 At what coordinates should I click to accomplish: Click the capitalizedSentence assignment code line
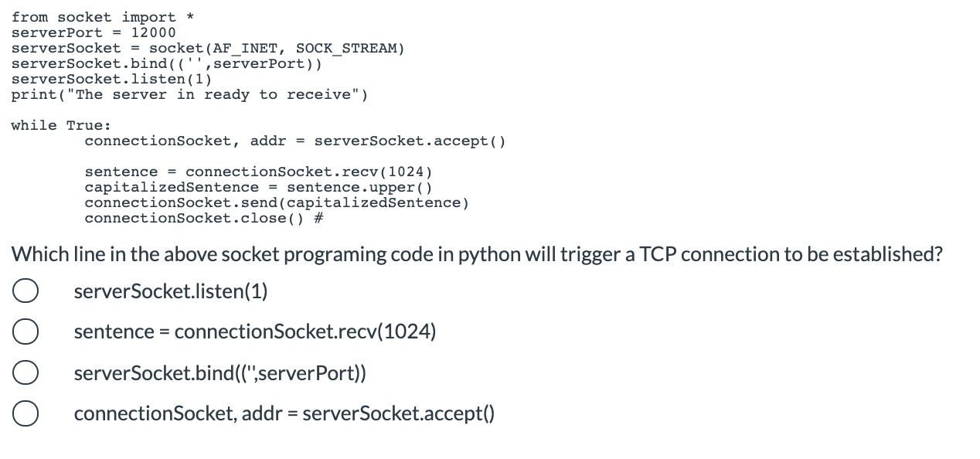[258, 187]
